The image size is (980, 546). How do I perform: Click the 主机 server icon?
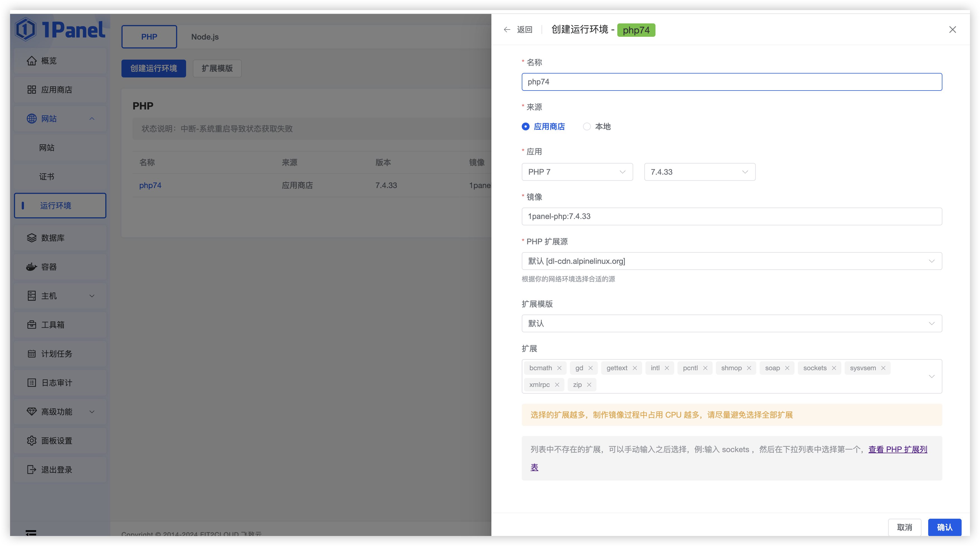[31, 296]
